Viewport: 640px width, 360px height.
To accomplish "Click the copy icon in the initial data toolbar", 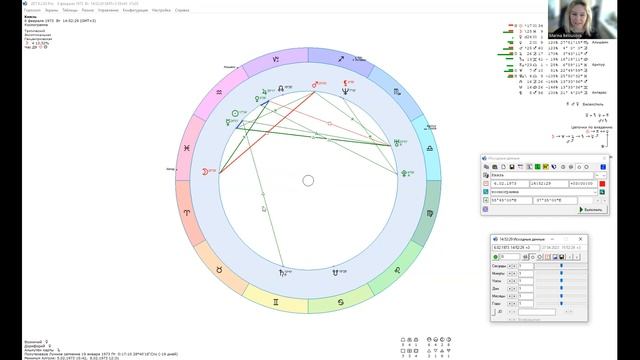I will (x=486, y=167).
